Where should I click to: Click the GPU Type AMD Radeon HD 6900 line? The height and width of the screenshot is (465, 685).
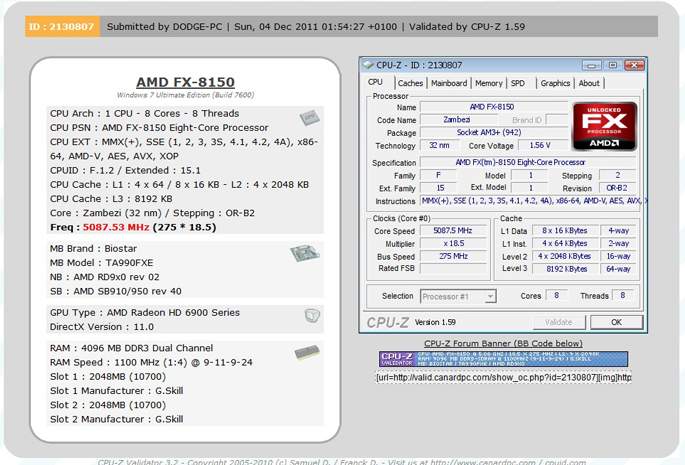click(x=145, y=312)
